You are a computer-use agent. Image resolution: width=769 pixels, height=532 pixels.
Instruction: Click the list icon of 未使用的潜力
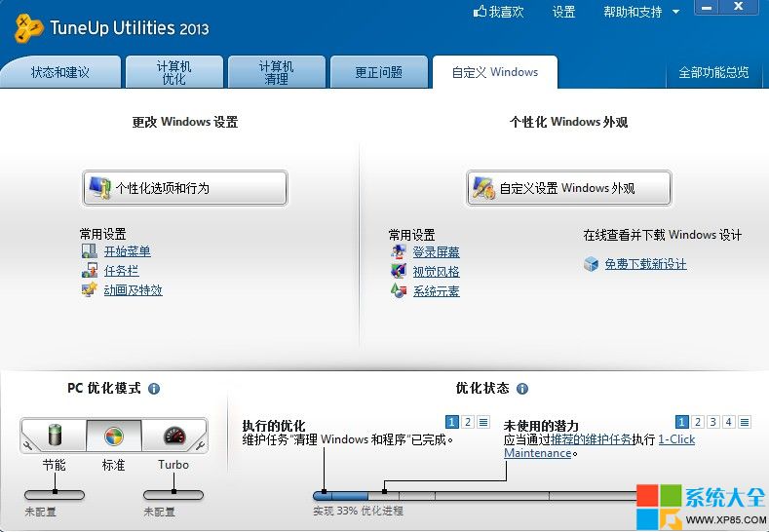745,422
